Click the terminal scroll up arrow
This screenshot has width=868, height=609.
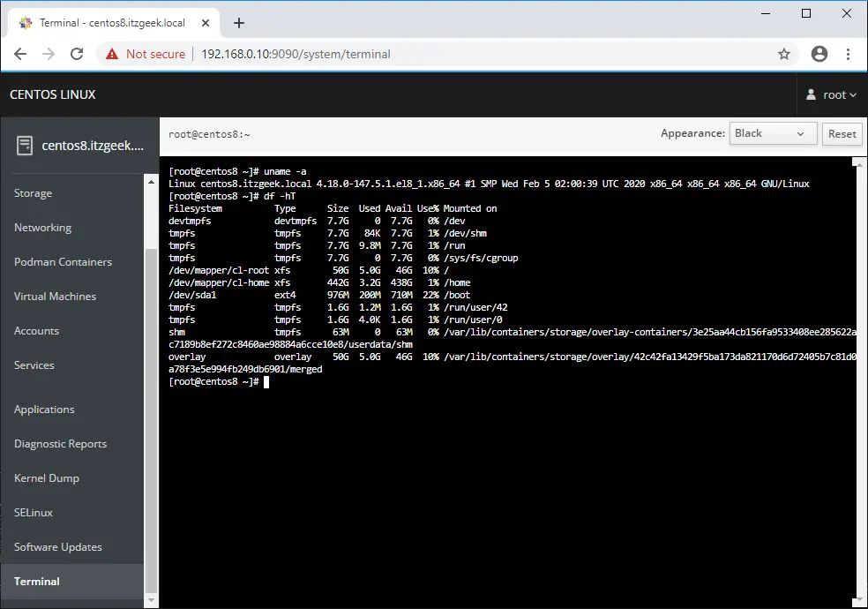point(859,163)
